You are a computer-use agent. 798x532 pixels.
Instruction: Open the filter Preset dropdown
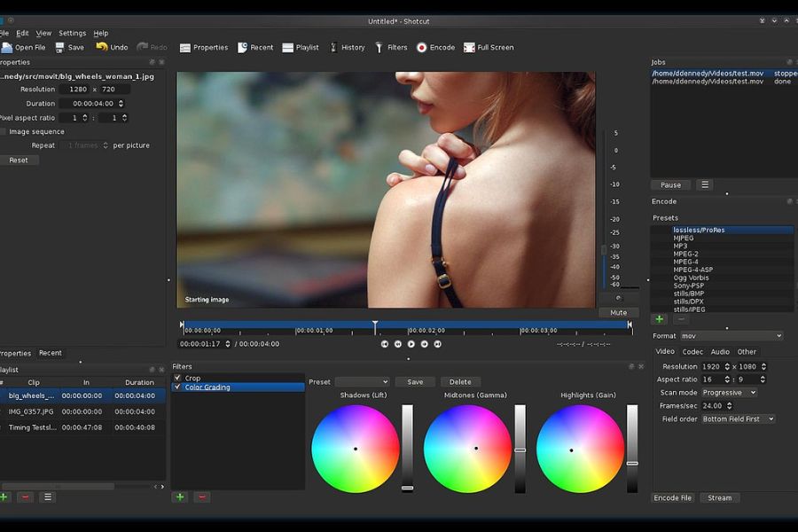[x=363, y=382]
